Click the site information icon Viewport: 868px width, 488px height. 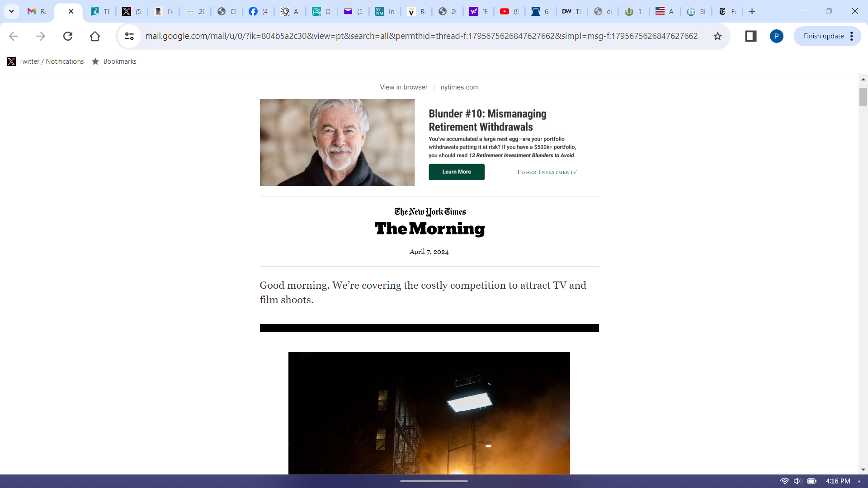click(x=129, y=36)
